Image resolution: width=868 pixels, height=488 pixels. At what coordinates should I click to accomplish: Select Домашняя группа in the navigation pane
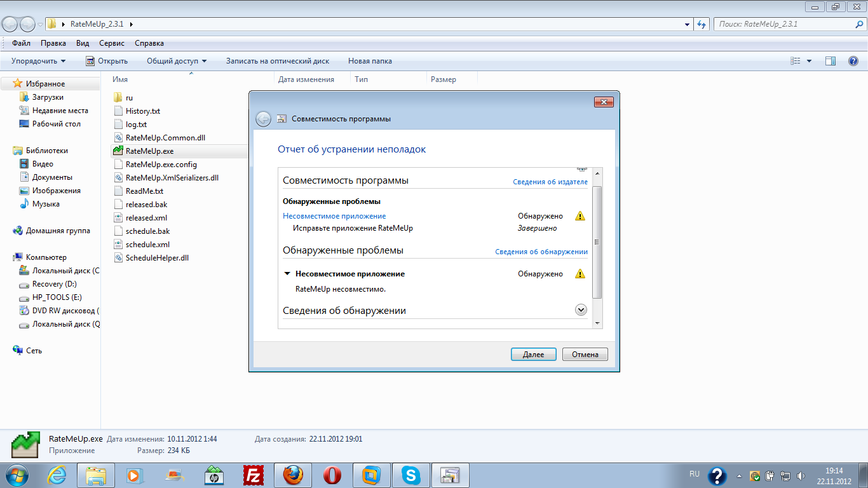pos(58,231)
